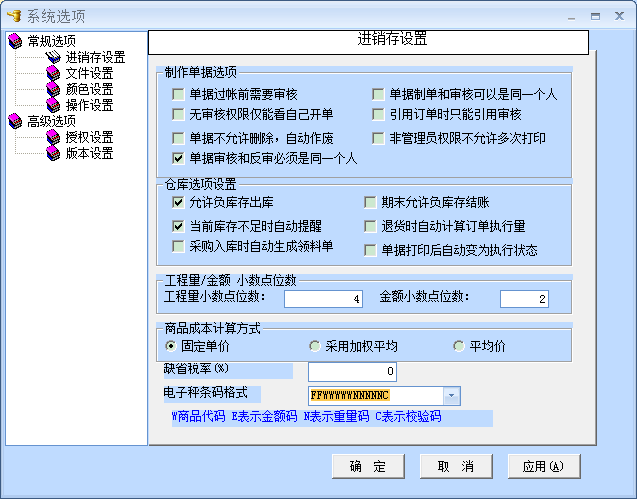Click the 操作设置 book icon
Viewport: 637px width, 499px height.
point(53,105)
